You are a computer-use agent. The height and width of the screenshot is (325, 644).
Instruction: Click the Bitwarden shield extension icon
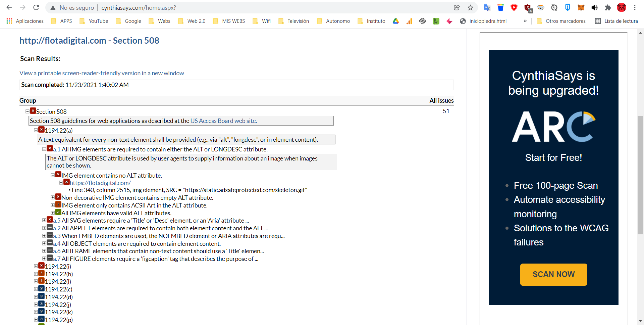[568, 7]
